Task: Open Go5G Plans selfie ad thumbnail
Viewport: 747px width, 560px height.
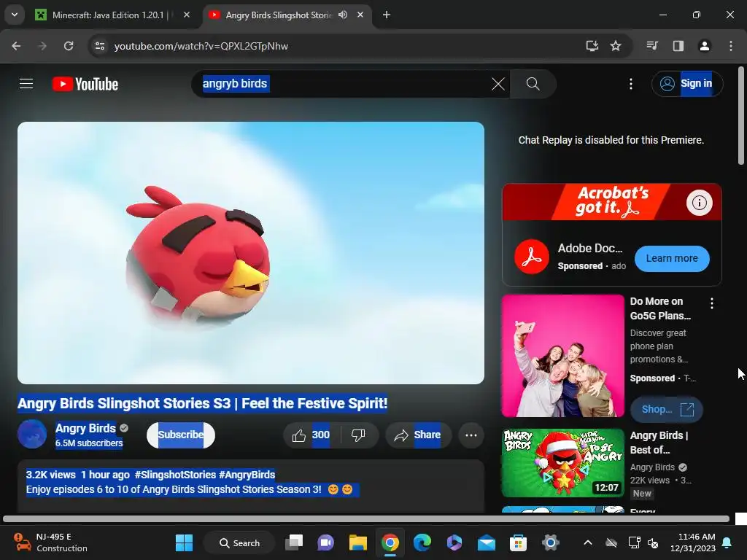Action: coord(562,355)
